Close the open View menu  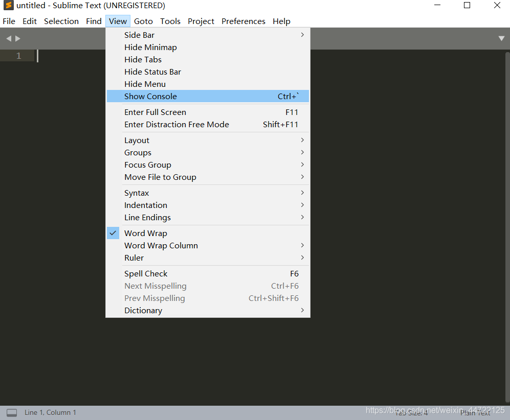click(x=118, y=21)
